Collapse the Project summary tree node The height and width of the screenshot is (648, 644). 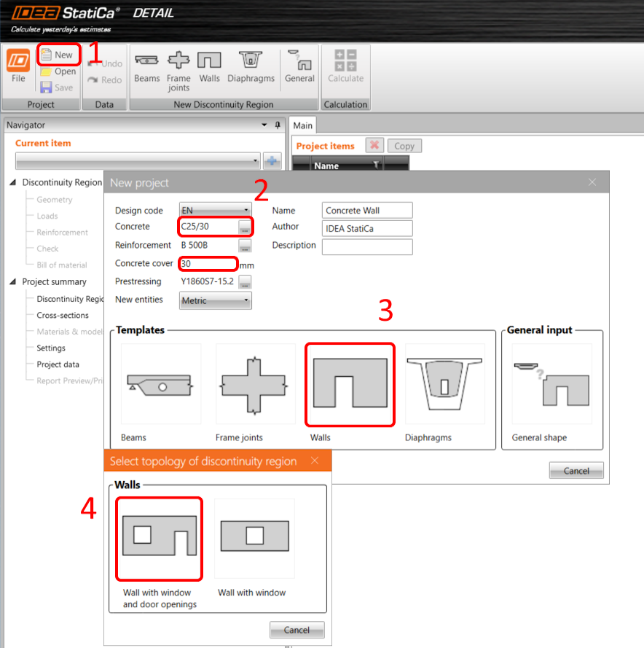click(14, 282)
